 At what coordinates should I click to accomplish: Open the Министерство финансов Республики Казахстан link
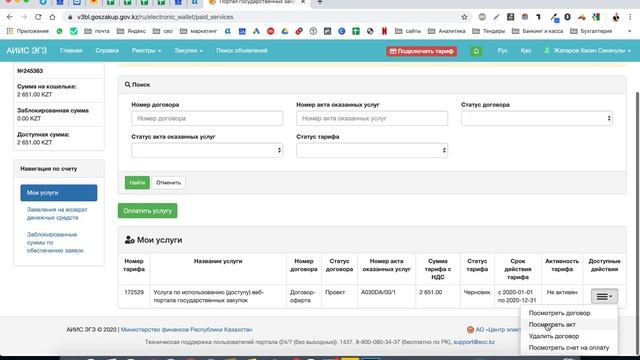pos(186,329)
